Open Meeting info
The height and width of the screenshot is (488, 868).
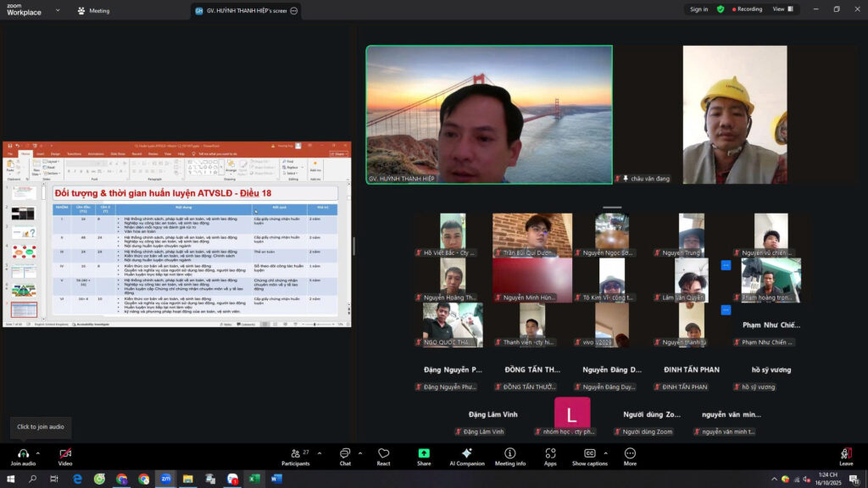[x=509, y=453]
